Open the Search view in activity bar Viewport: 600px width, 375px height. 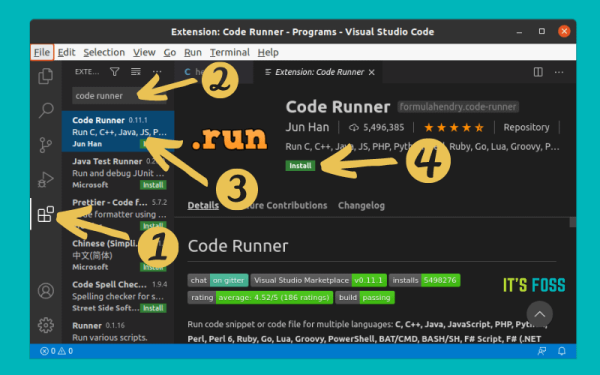pyautogui.click(x=46, y=110)
